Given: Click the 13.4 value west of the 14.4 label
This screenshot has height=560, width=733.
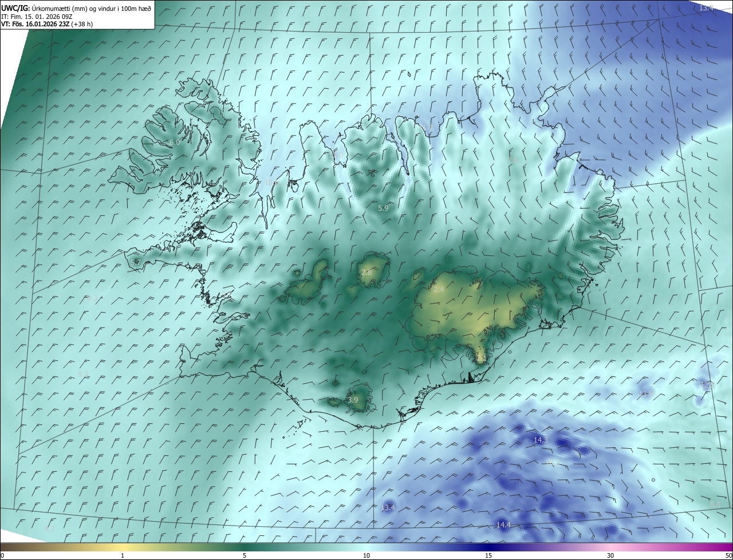Looking at the screenshot, I should click(388, 507).
